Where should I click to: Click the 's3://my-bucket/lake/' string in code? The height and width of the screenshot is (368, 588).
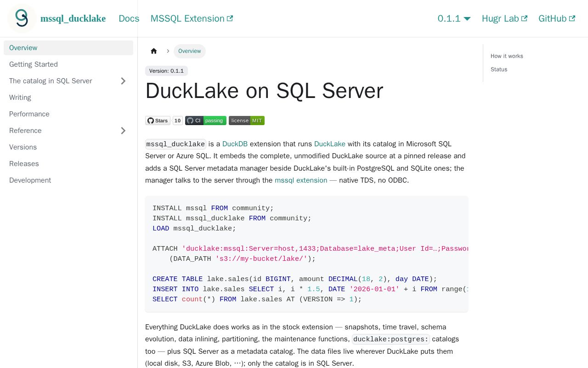pyautogui.click(x=261, y=259)
